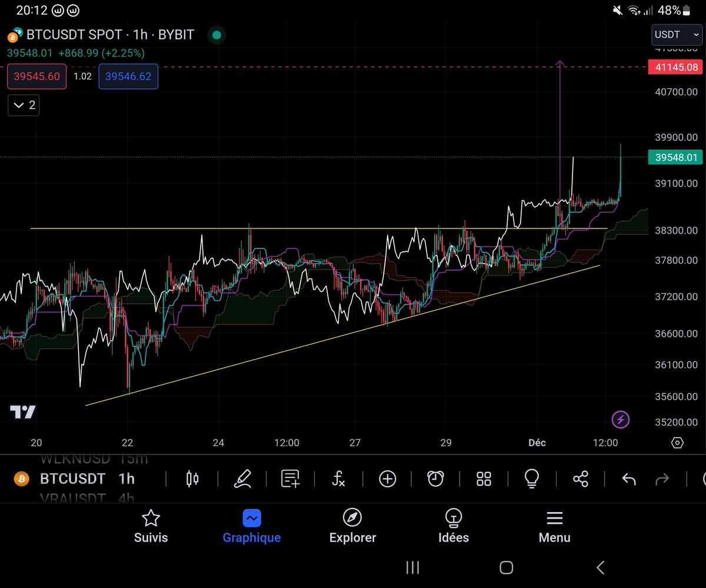Open the Suivis watchlist tab

(x=151, y=527)
